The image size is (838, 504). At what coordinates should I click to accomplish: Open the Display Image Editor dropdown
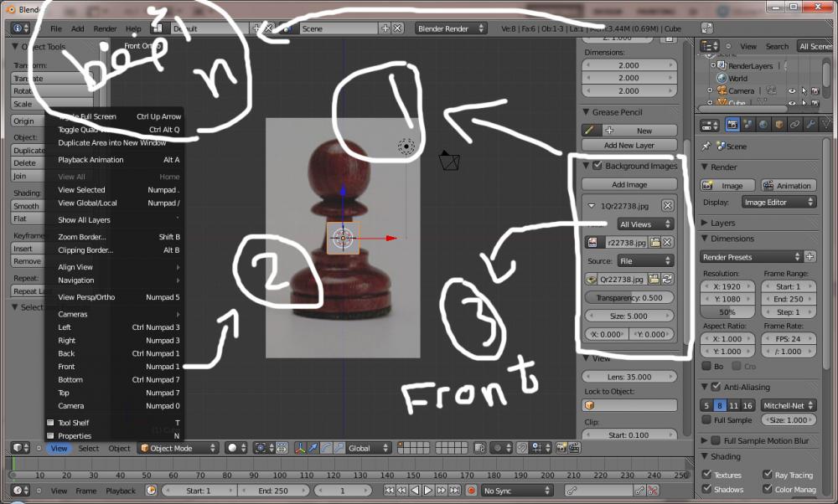(x=779, y=203)
